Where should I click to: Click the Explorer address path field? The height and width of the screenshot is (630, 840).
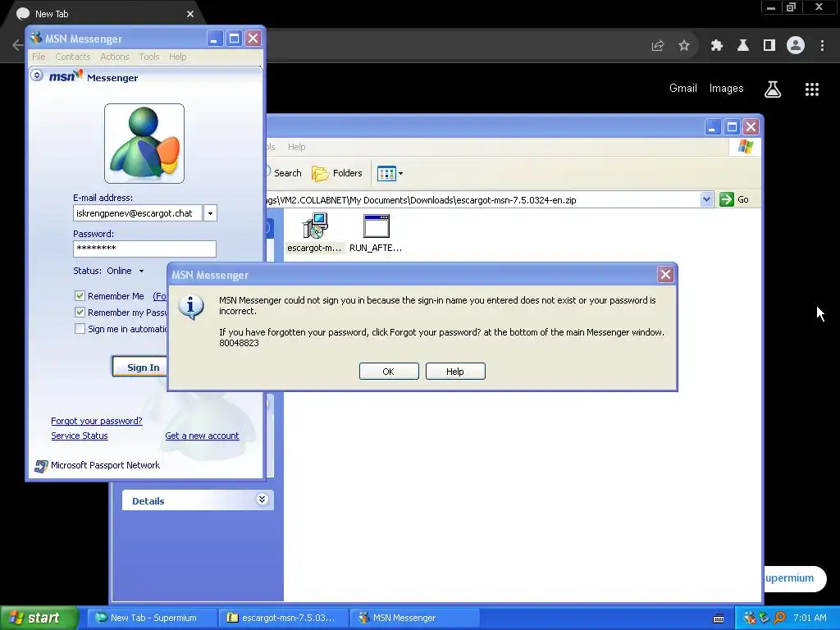click(482, 200)
